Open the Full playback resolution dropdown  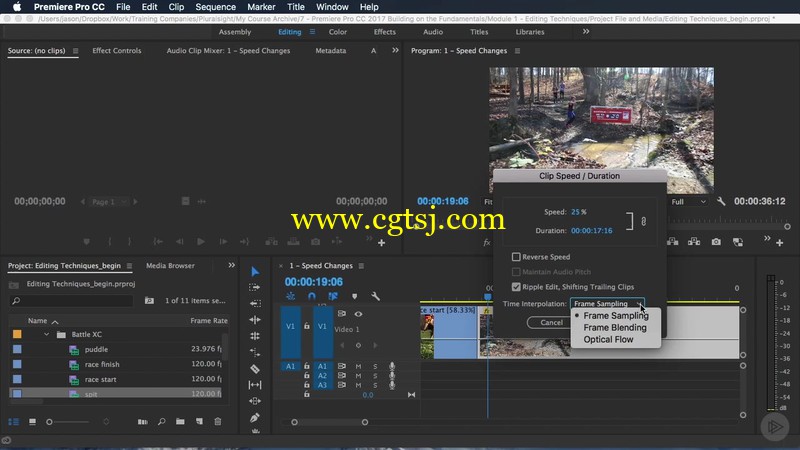688,202
